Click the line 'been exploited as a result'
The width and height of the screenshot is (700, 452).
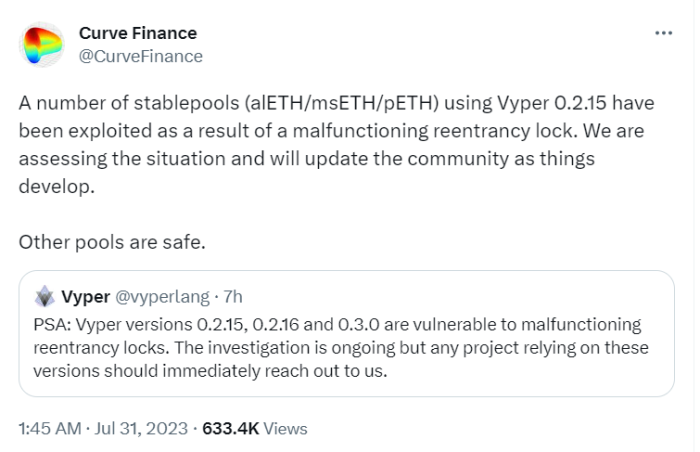pyautogui.click(x=332, y=131)
